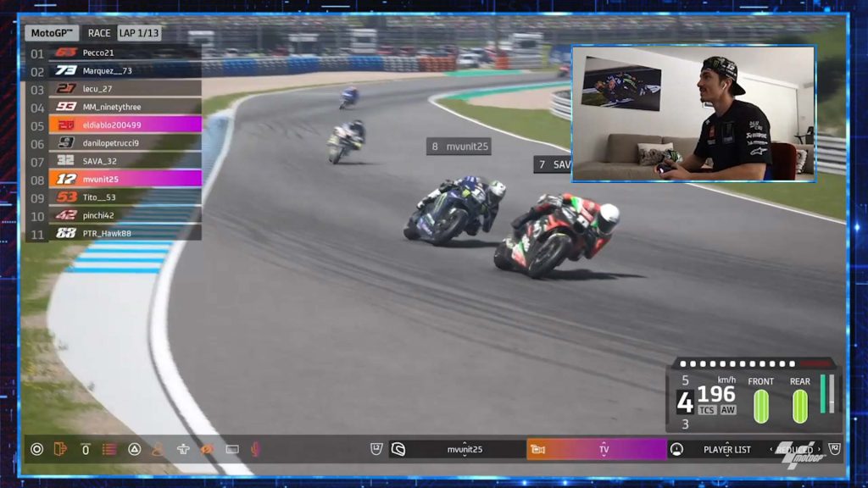Click number 53 badge for Tito__53
The image size is (868, 488).
(66, 197)
